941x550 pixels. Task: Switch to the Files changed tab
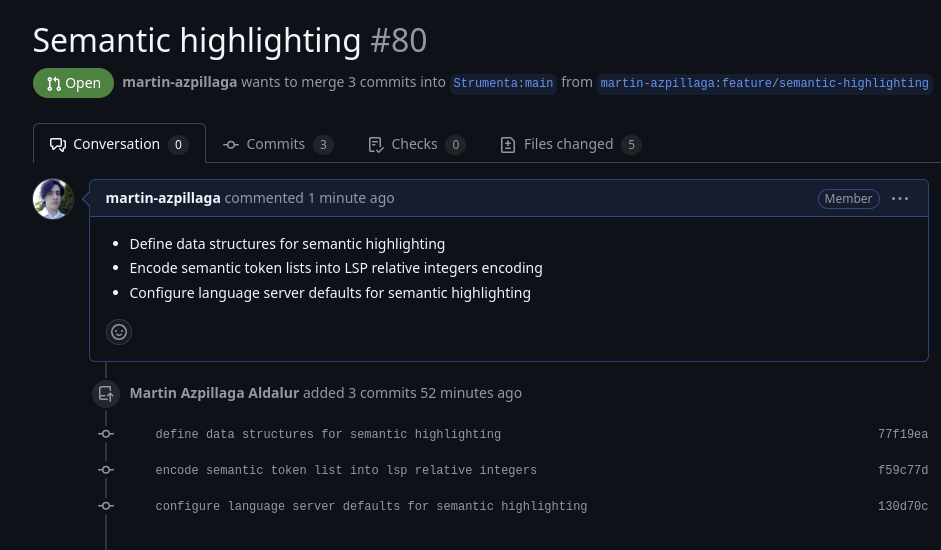tap(569, 144)
